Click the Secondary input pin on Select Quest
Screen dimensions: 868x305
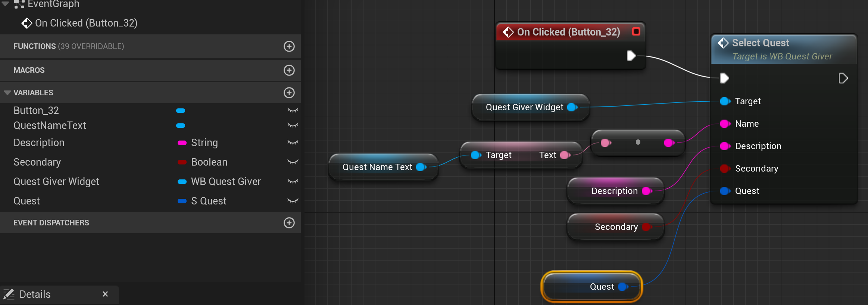(x=725, y=169)
